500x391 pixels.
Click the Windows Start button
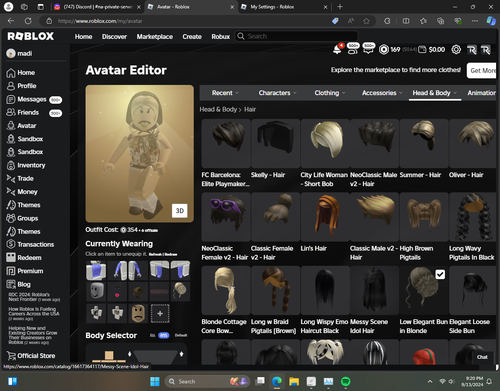[155, 381]
